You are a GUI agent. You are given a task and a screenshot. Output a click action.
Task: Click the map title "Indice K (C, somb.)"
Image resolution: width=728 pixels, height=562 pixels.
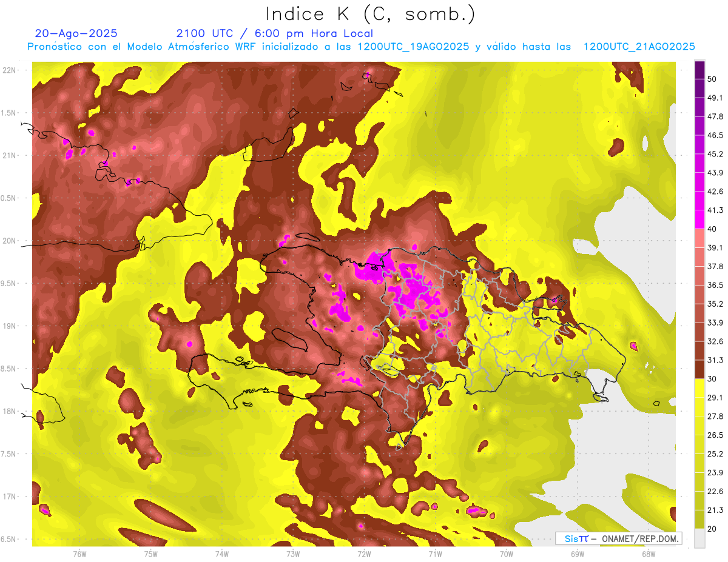pyautogui.click(x=370, y=14)
